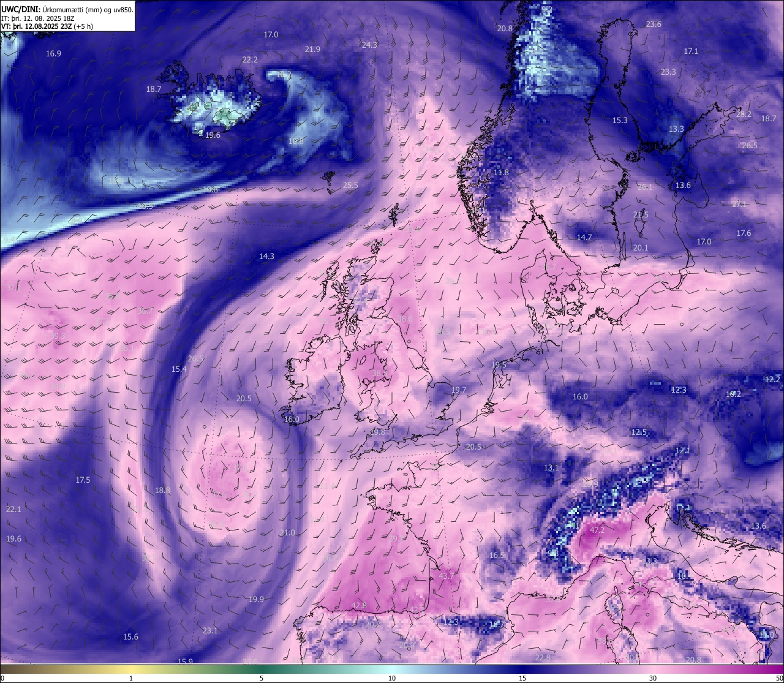Viewport: 784px width, 683px height.
Task: Select the 19.5 value label
Action: [499, 365]
